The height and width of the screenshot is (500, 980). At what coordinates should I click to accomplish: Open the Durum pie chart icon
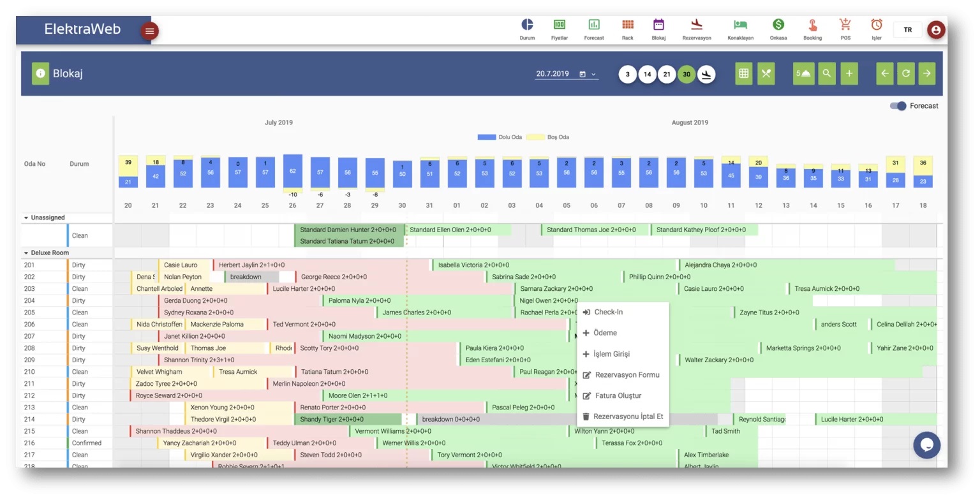[x=527, y=26]
